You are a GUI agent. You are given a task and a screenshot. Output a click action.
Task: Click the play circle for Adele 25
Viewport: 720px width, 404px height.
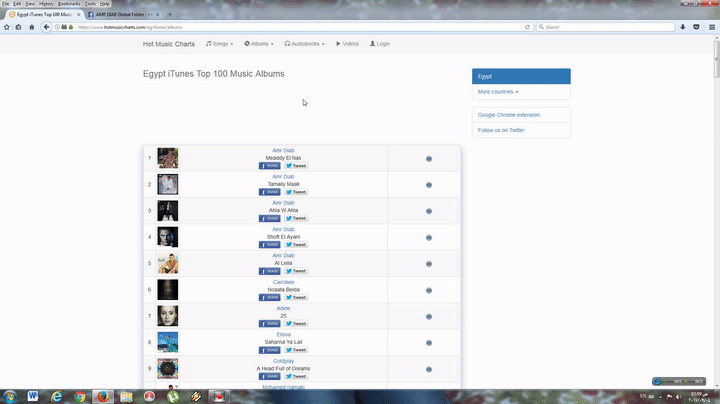click(428, 317)
